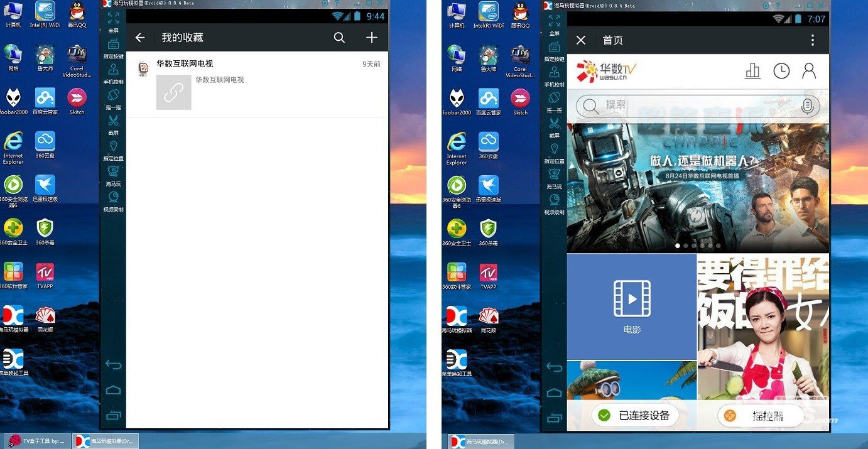The height and width of the screenshot is (449, 868).
Task: Select 海马玩模拟器 button in the right taskbar
Action: 481,441
